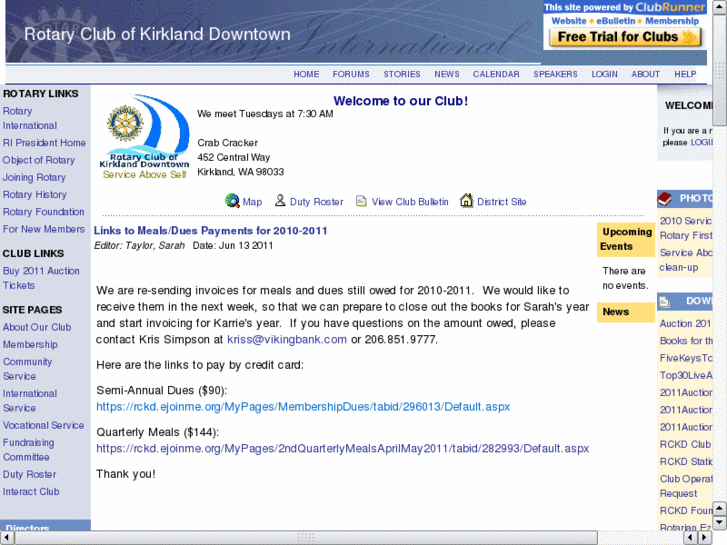Viewport: 727px width, 545px height.
Task: Open the About Our Club page link
Action: pyautogui.click(x=37, y=327)
